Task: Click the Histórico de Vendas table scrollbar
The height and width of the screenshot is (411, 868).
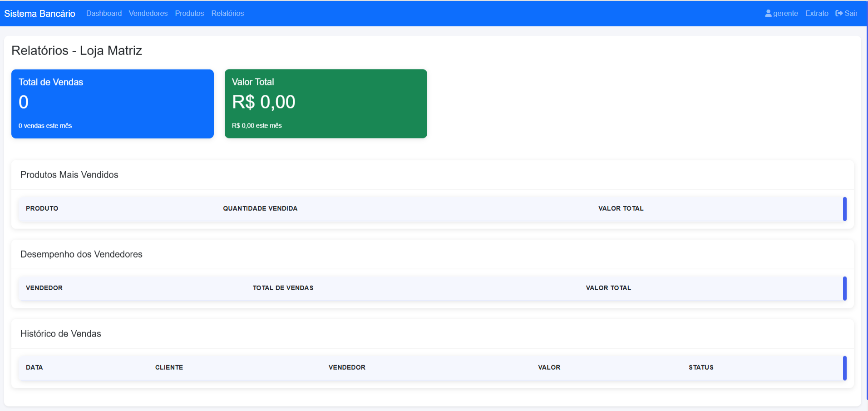Action: 844,368
